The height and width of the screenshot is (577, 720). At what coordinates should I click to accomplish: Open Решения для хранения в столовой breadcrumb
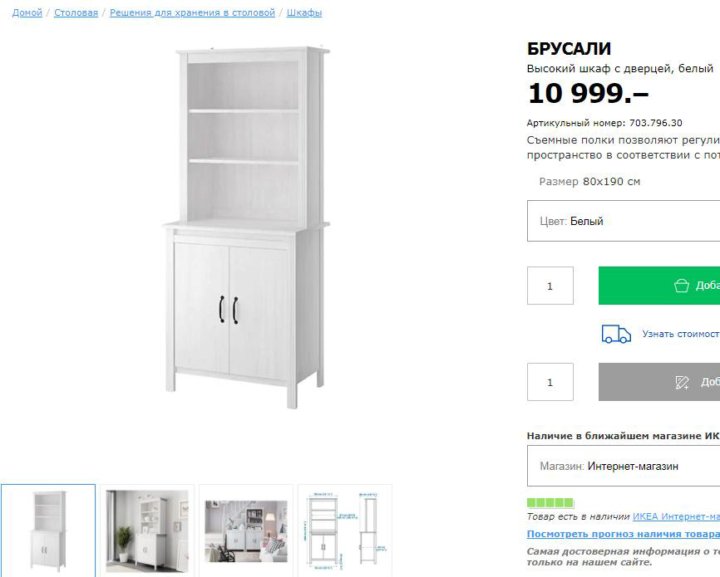click(192, 13)
